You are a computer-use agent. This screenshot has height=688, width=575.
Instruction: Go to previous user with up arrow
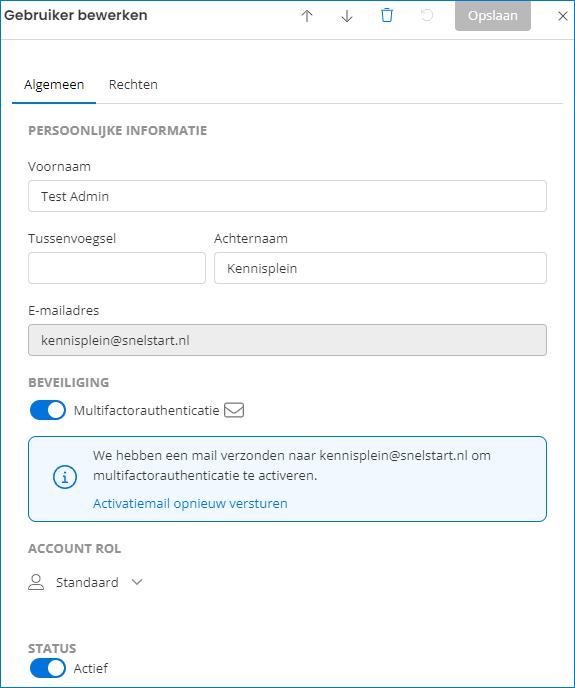(307, 16)
